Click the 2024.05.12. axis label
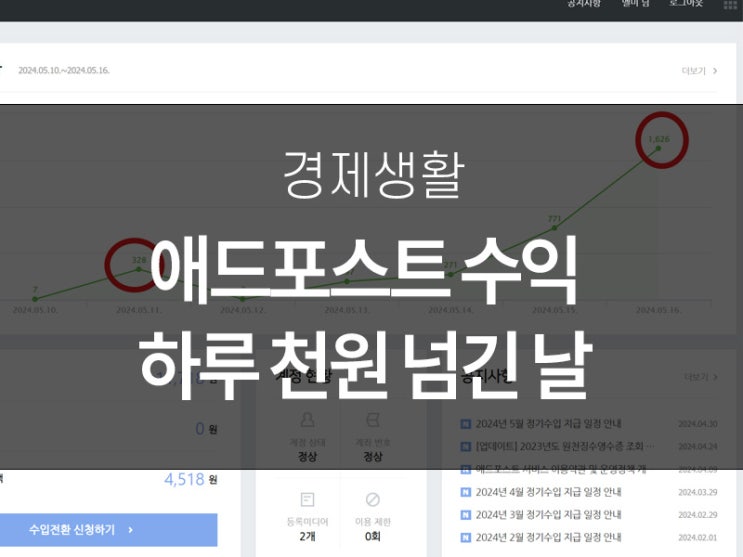Viewport: 743px width, 557px height. (x=243, y=310)
